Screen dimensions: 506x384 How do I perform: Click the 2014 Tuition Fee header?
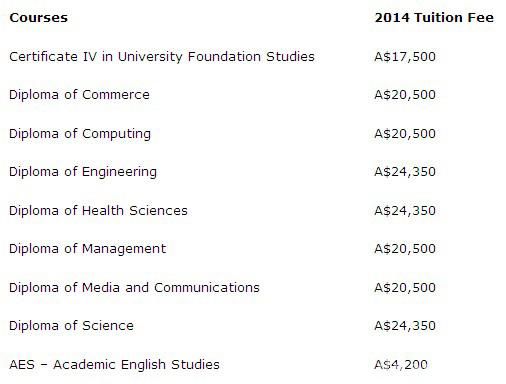pyautogui.click(x=434, y=18)
